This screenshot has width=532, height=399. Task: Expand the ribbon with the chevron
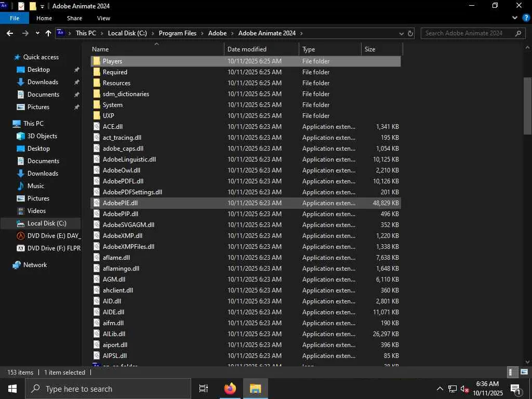click(x=515, y=18)
